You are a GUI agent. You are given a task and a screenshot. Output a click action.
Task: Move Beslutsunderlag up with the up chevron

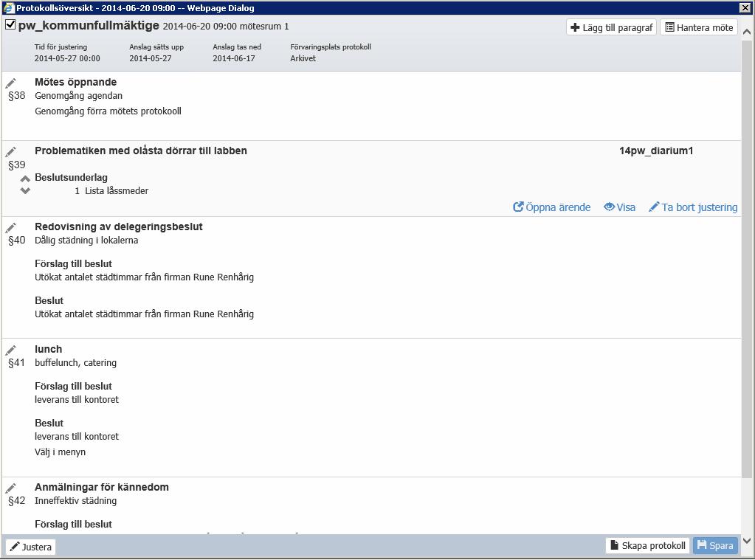click(x=26, y=179)
